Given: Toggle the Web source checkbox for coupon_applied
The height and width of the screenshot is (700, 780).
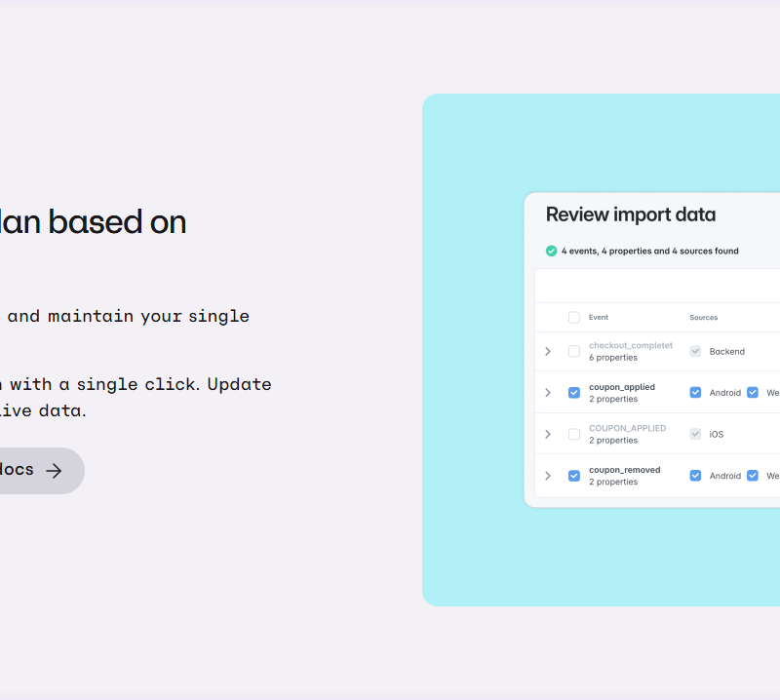Looking at the screenshot, I should [753, 393].
